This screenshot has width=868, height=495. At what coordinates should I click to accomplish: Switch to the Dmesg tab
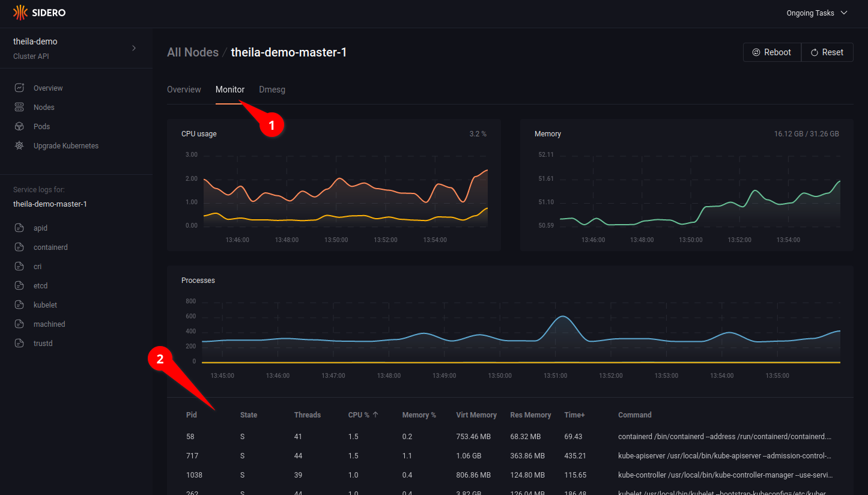(272, 90)
